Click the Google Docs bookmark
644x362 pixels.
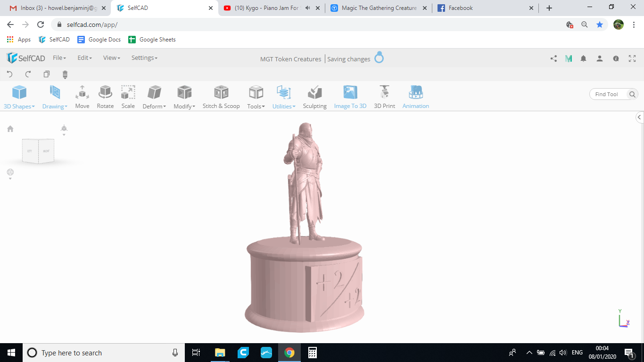coord(99,40)
